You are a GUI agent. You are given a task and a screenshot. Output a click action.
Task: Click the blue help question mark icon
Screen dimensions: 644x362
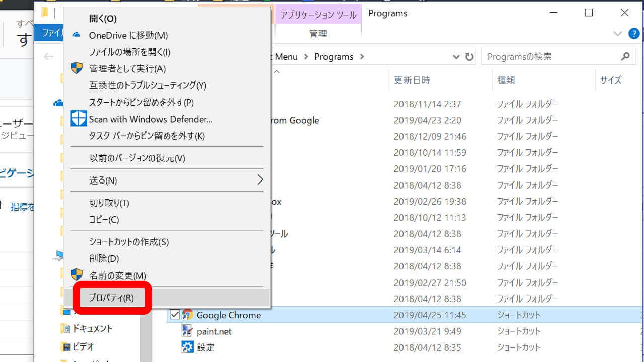634,34
